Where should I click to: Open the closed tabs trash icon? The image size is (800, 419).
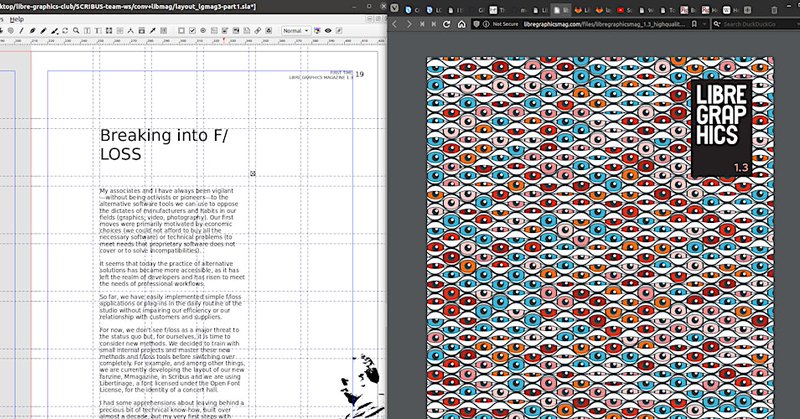774,10
